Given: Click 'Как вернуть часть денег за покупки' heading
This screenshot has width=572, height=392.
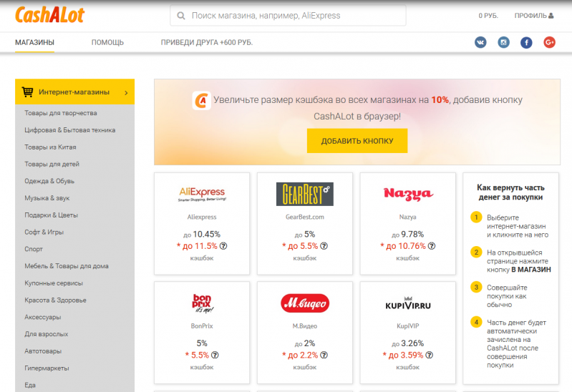Looking at the screenshot, I should tap(510, 192).
